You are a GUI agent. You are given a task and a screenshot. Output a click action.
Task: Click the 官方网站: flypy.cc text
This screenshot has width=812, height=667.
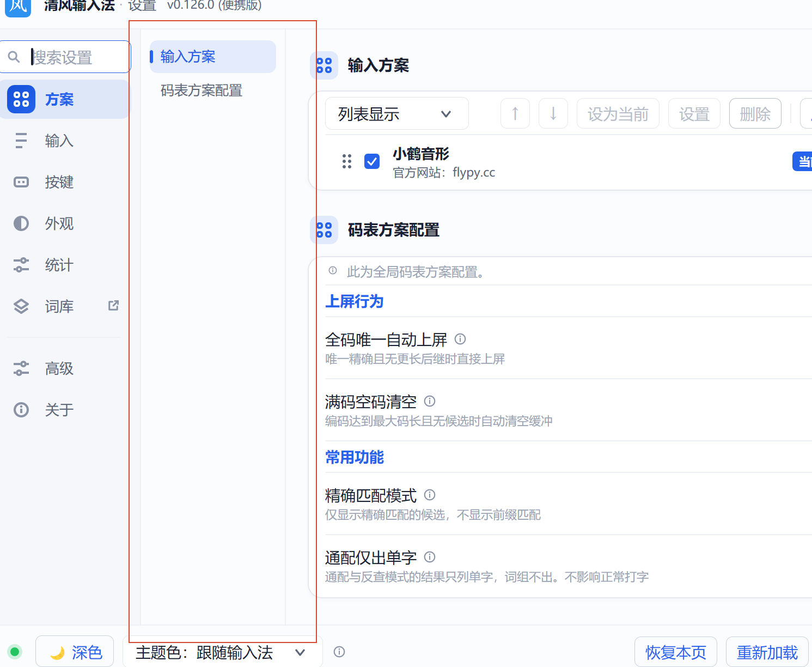pos(444,173)
